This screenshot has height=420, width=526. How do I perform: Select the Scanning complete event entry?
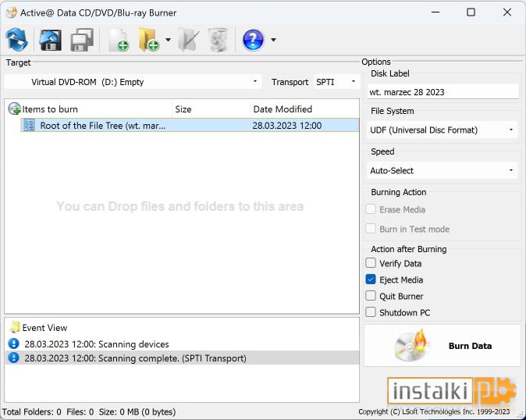pyautogui.click(x=182, y=358)
